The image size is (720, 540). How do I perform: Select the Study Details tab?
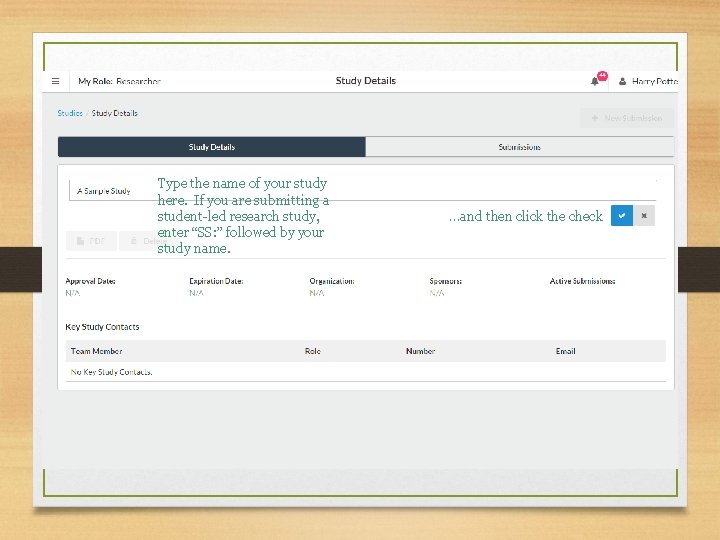tap(212, 147)
